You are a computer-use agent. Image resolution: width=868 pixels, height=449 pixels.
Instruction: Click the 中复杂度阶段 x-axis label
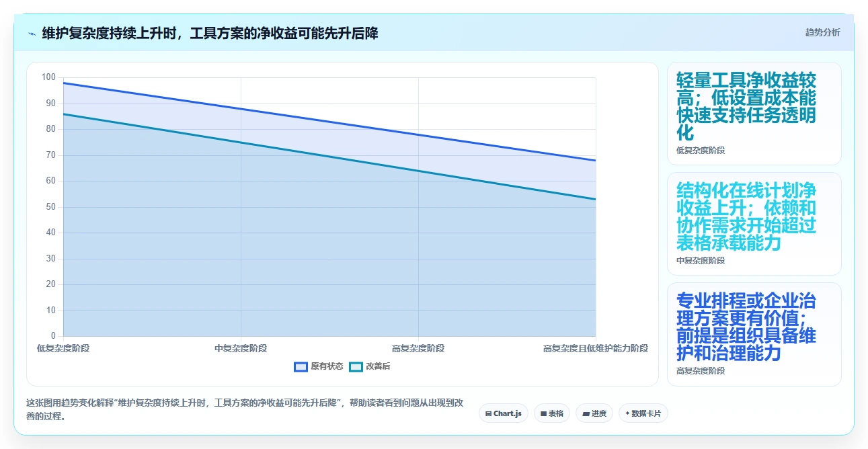[x=241, y=348]
